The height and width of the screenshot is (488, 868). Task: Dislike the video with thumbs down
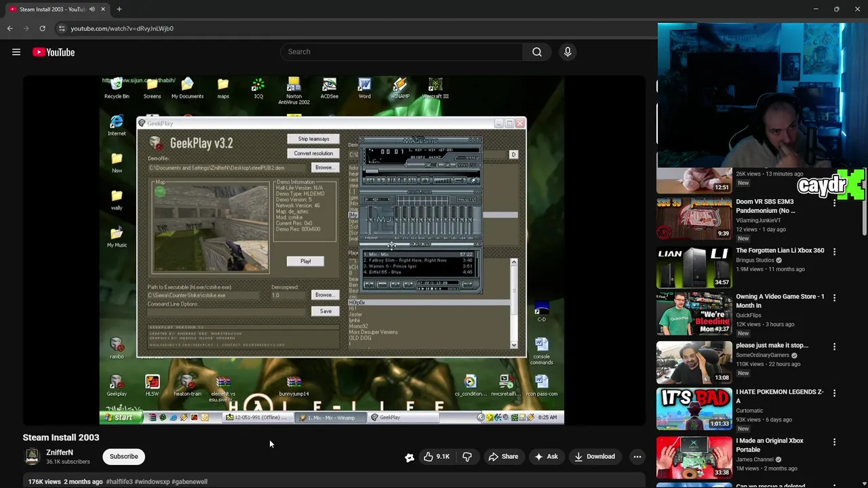pyautogui.click(x=467, y=457)
